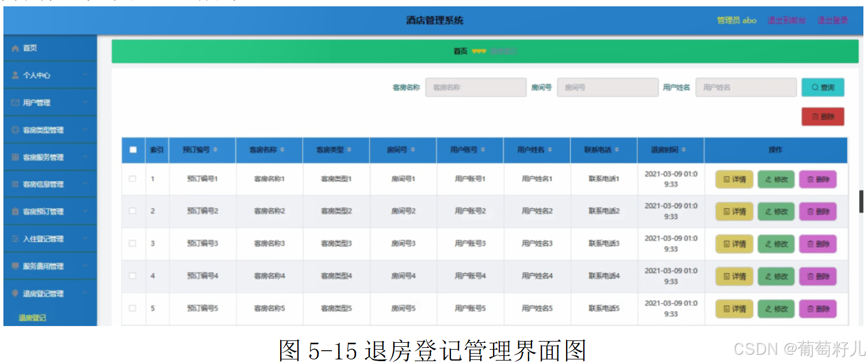
Task: Open 详情 for row 预订编号4
Action: (x=735, y=277)
